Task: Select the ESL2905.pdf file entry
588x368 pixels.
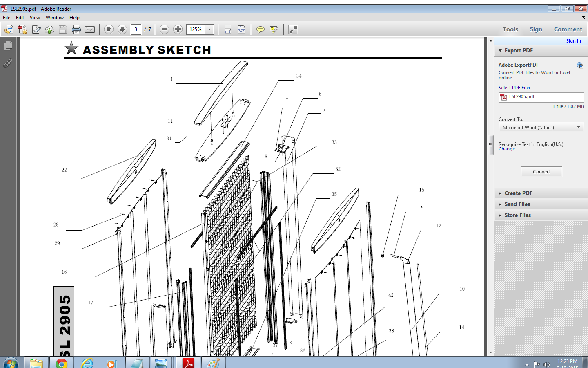Action: coord(541,97)
